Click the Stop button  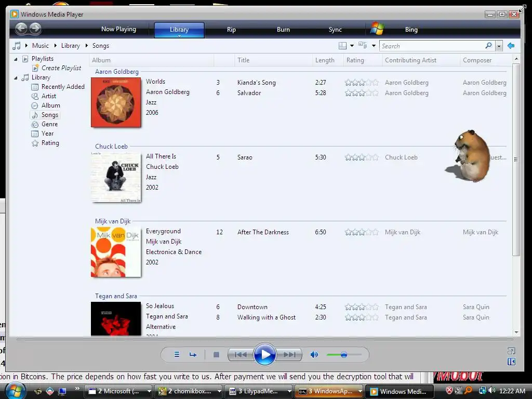tap(216, 354)
